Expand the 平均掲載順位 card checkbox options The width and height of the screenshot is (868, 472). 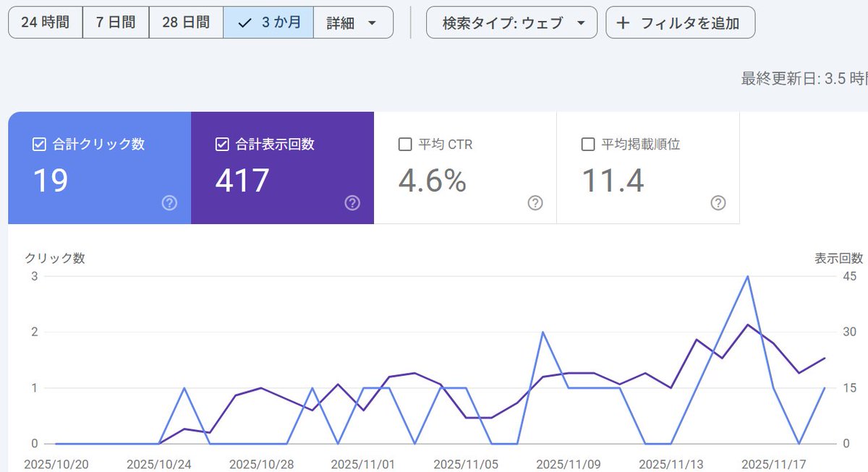[x=588, y=144]
